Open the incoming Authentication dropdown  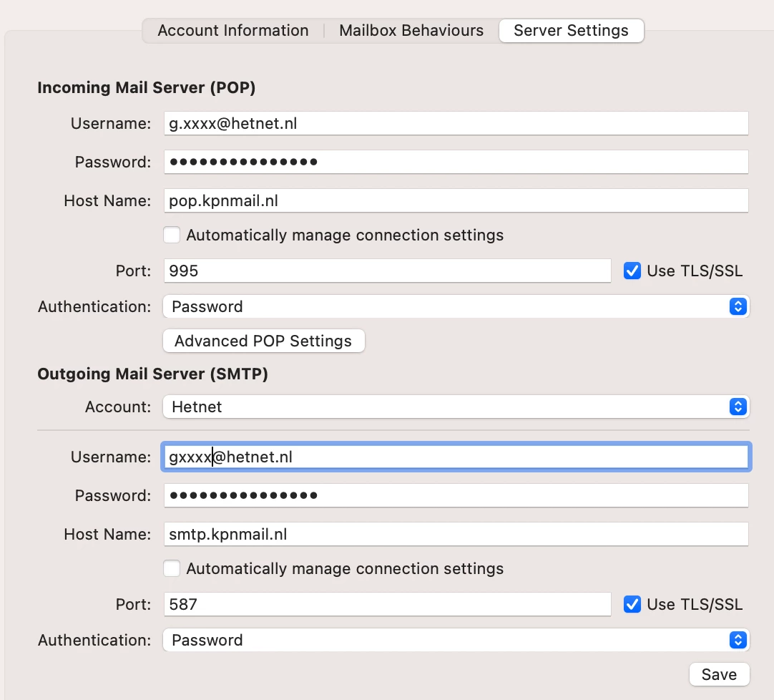456,306
